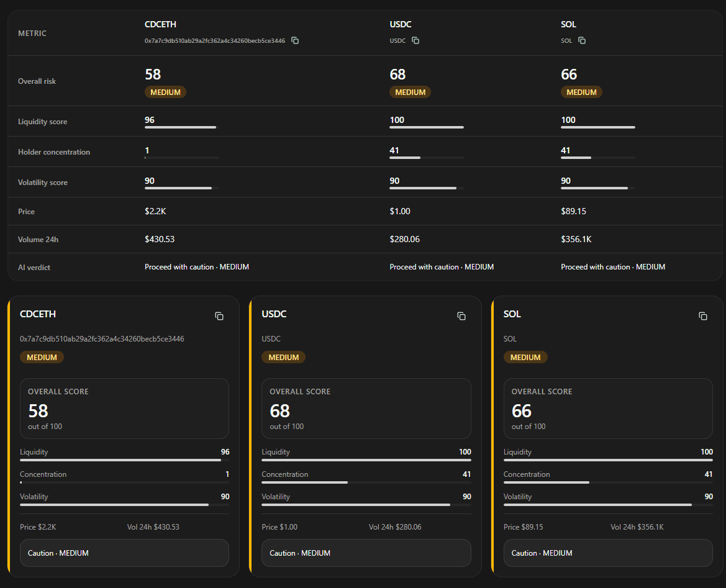Click the Overall Score 58 box

point(125,409)
